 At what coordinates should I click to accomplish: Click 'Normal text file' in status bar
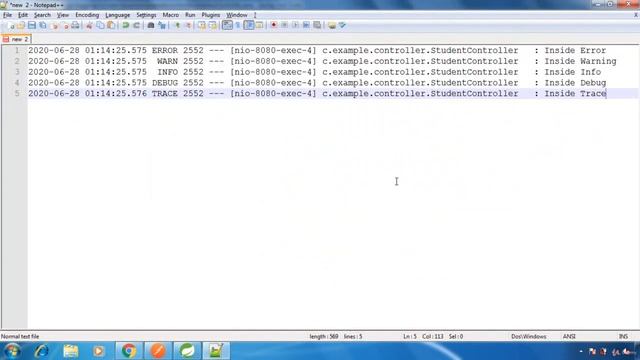click(x=20, y=336)
